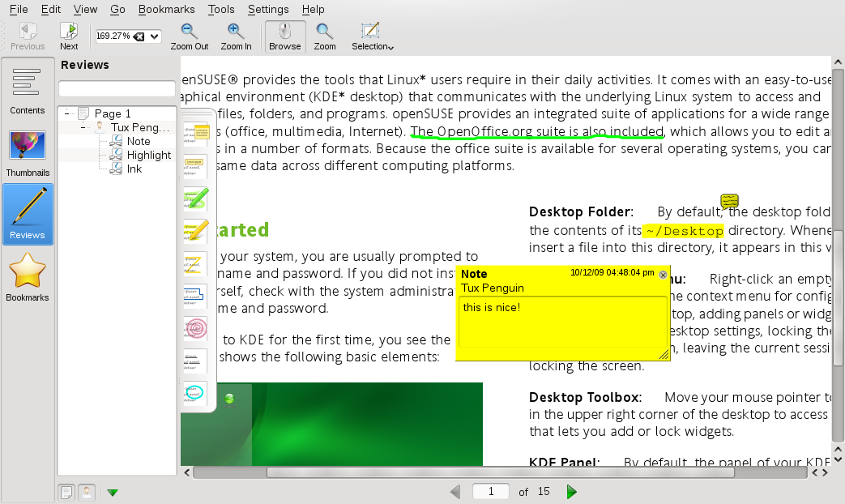This screenshot has height=504, width=845.
Task: Open the Edit menu
Action: click(x=51, y=9)
